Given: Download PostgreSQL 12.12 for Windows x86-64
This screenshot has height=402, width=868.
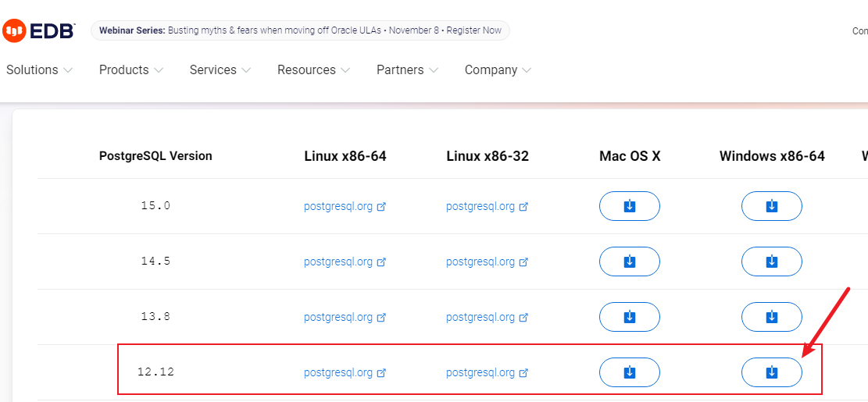Looking at the screenshot, I should pyautogui.click(x=771, y=372).
